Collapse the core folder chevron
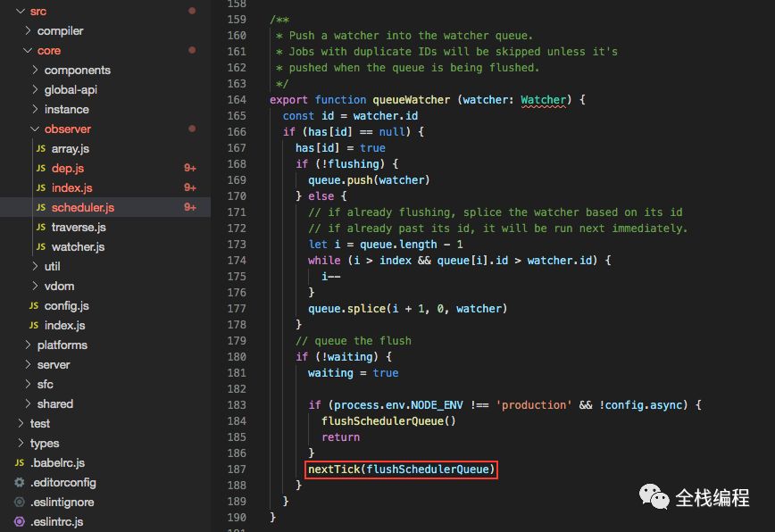 point(28,50)
